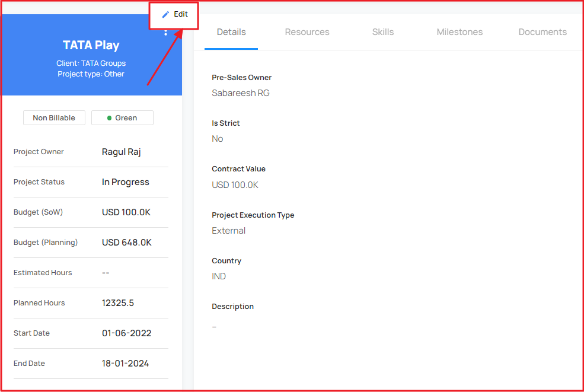Select Pre-Sales Owner name Sabareesh RG
This screenshot has width=584, height=392.
(241, 93)
